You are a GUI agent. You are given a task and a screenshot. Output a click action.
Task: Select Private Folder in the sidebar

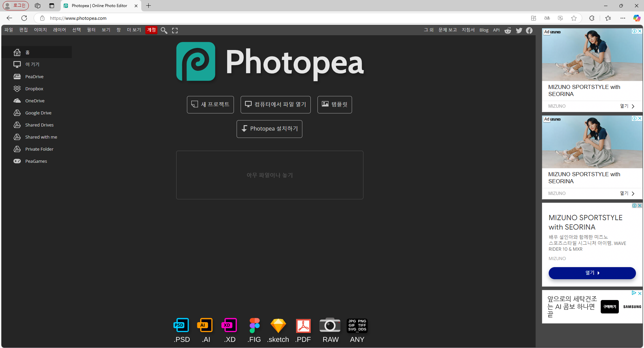[37, 149]
